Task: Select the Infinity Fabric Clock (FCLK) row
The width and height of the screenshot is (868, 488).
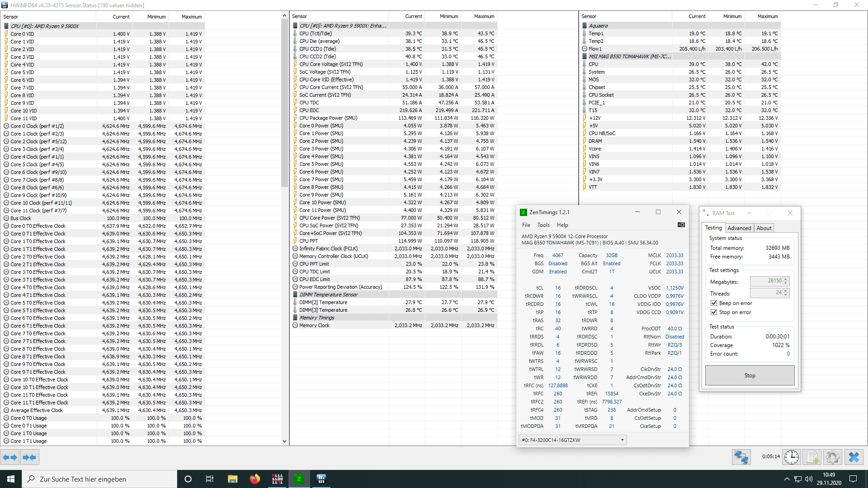Action: pos(394,249)
